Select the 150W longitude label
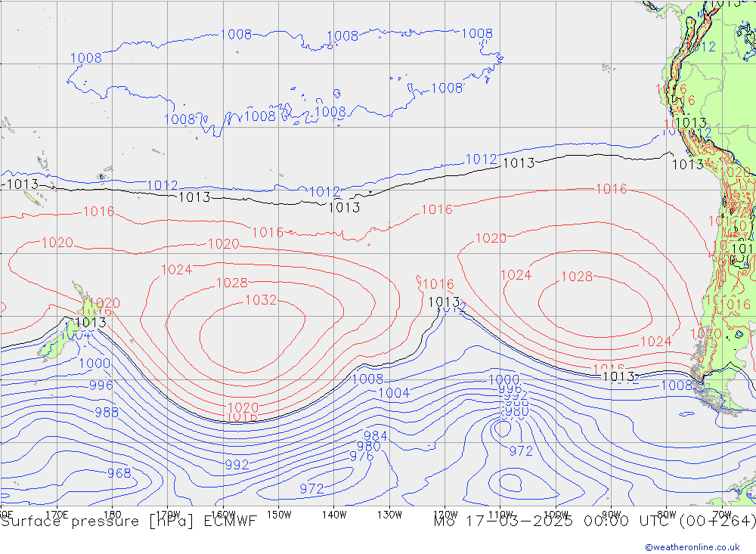The height and width of the screenshot is (554, 756). pyautogui.click(x=279, y=514)
